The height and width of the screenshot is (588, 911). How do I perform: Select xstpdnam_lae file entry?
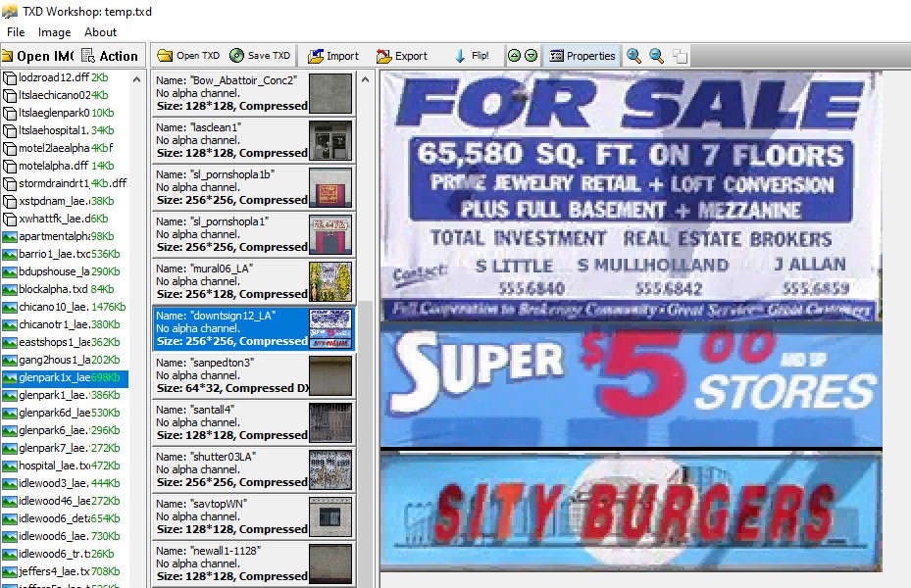[x=65, y=202]
